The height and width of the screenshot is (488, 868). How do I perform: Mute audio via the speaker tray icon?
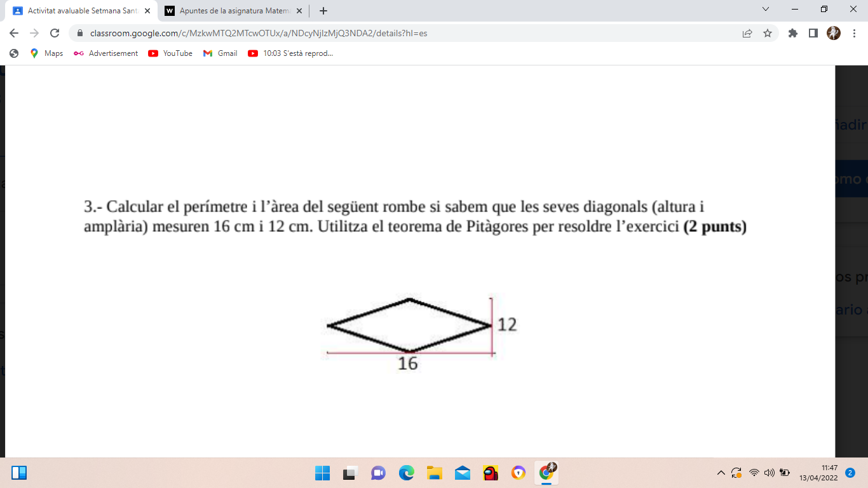tap(769, 473)
